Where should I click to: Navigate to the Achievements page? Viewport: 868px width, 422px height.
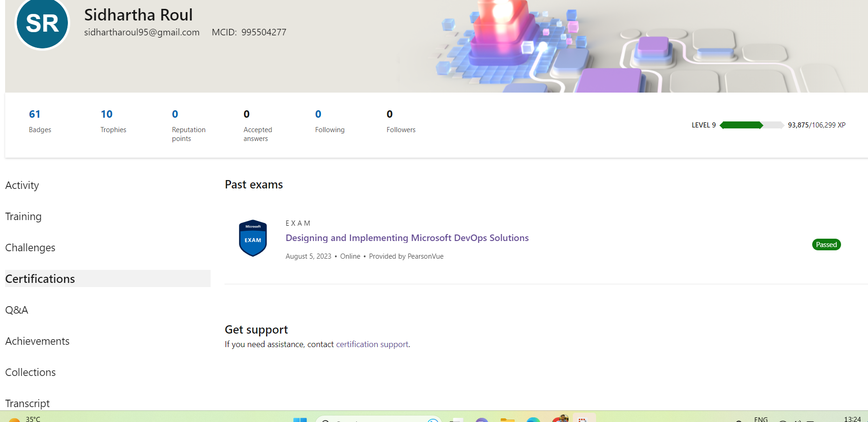pos(37,341)
